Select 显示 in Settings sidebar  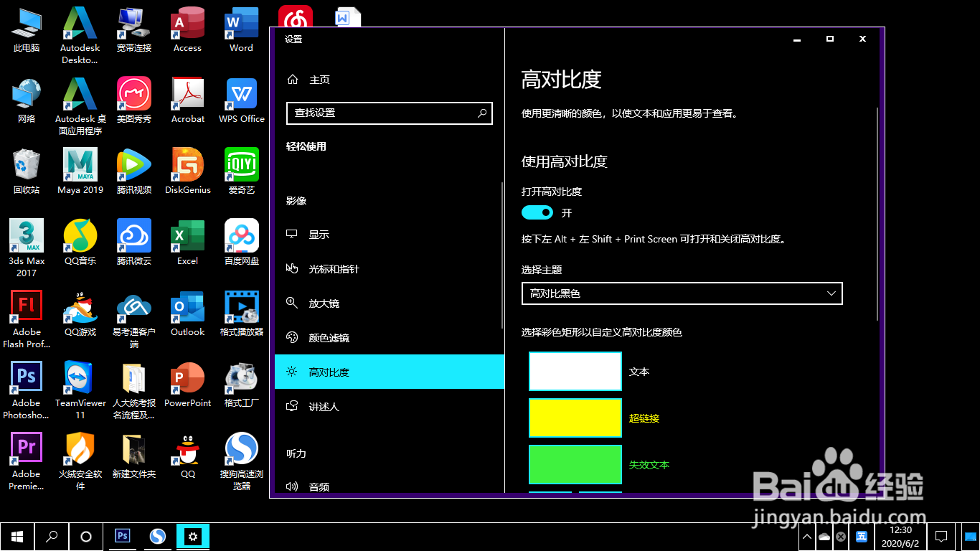[x=390, y=235]
